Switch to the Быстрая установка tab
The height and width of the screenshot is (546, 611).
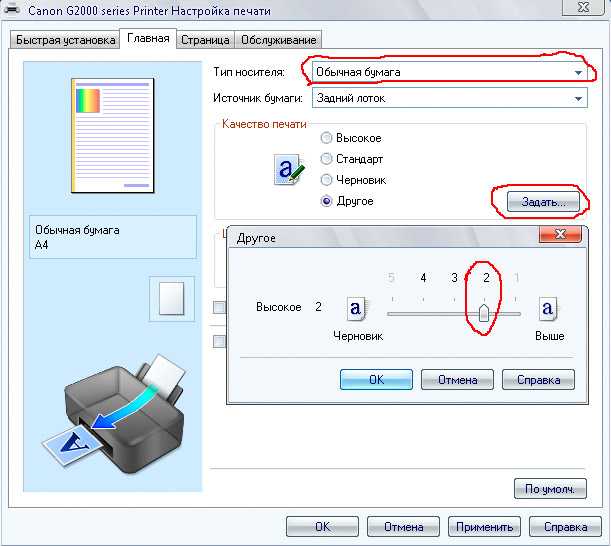tap(65, 40)
